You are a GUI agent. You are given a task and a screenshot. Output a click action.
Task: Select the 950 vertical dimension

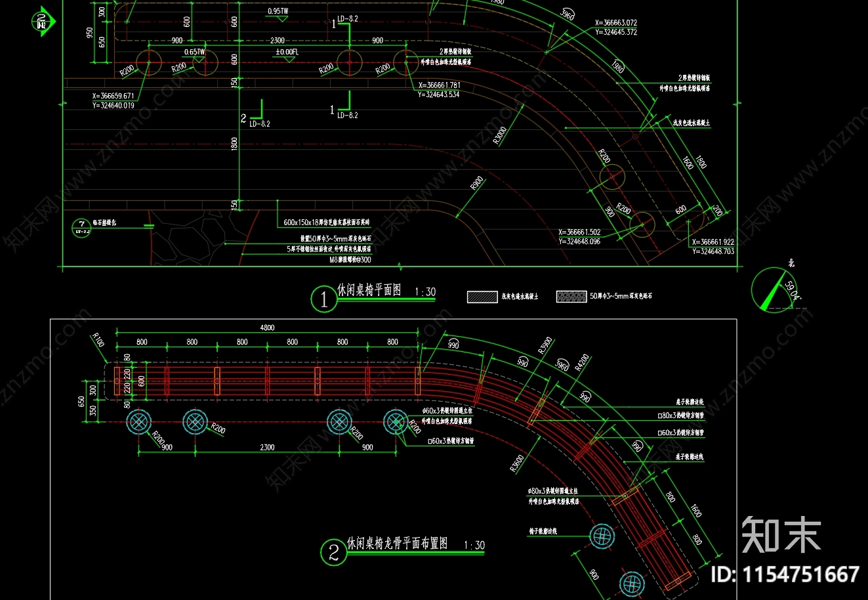coord(90,33)
